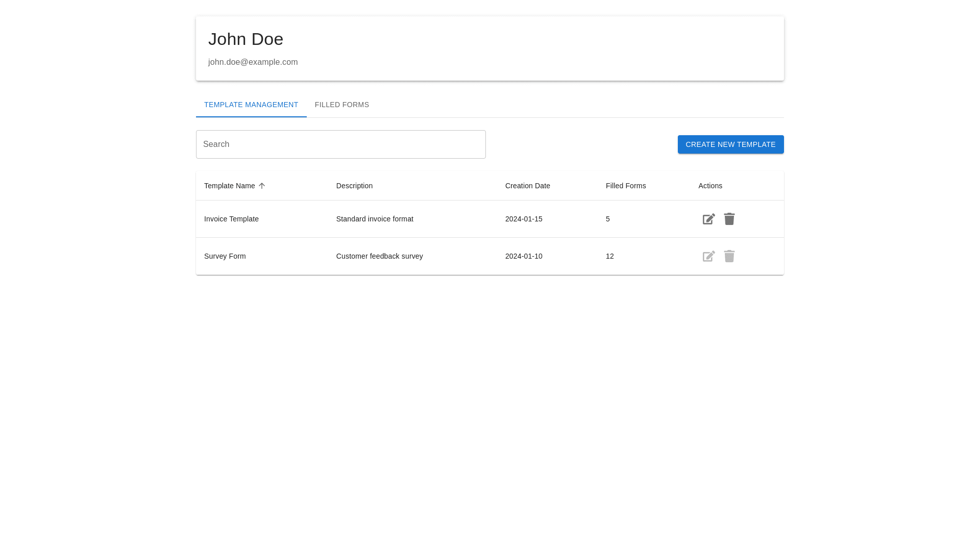Click the Invoice Template name cell
Screen dimensions: 980x551
[231, 219]
